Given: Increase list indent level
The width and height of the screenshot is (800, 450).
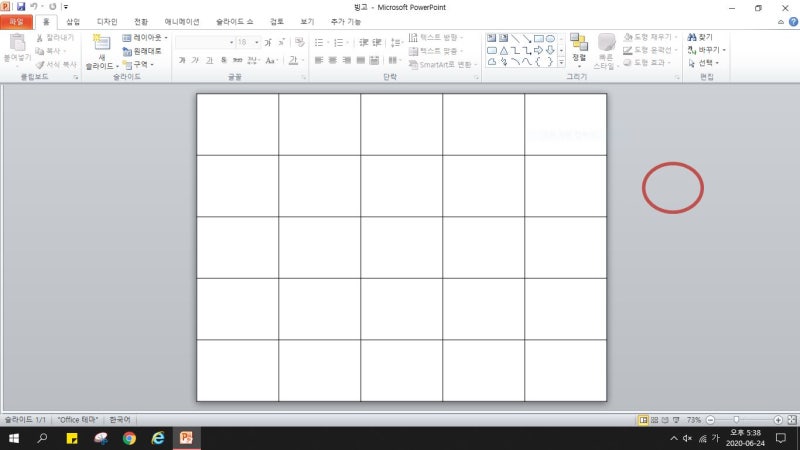Looking at the screenshot, I should pos(377,42).
